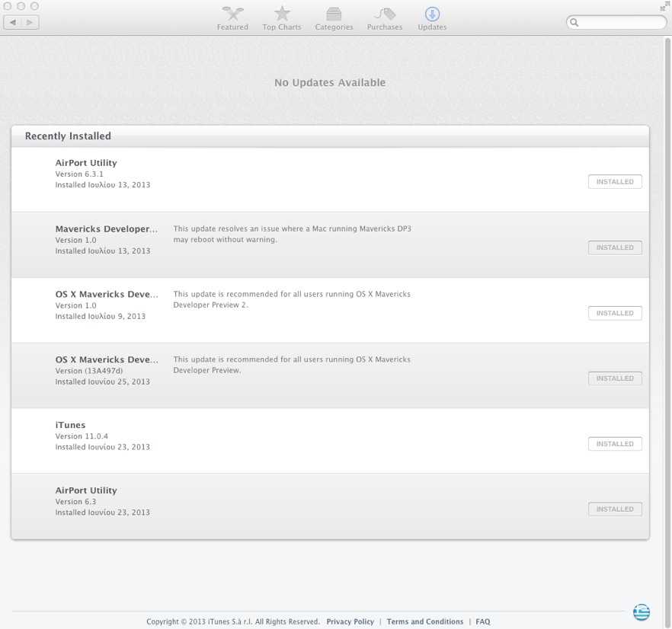Click the No Updates Available message
Screen dimensions: 672x629
(330, 82)
